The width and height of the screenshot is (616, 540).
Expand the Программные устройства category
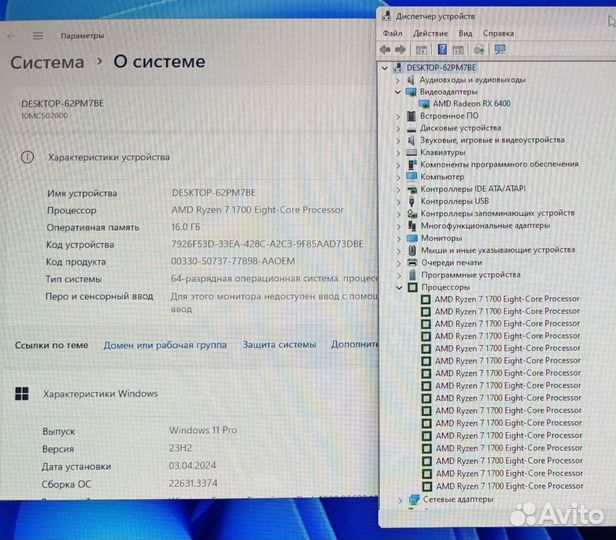[x=399, y=275]
